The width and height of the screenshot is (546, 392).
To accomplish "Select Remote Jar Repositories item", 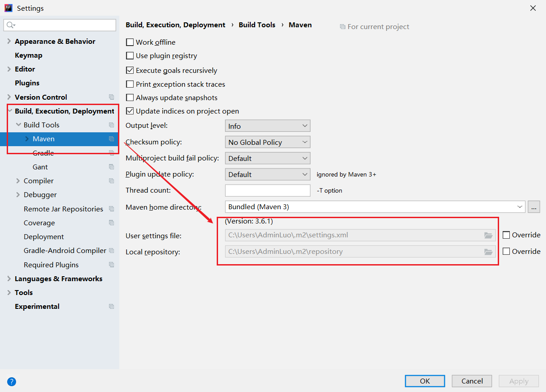I will click(x=63, y=209).
